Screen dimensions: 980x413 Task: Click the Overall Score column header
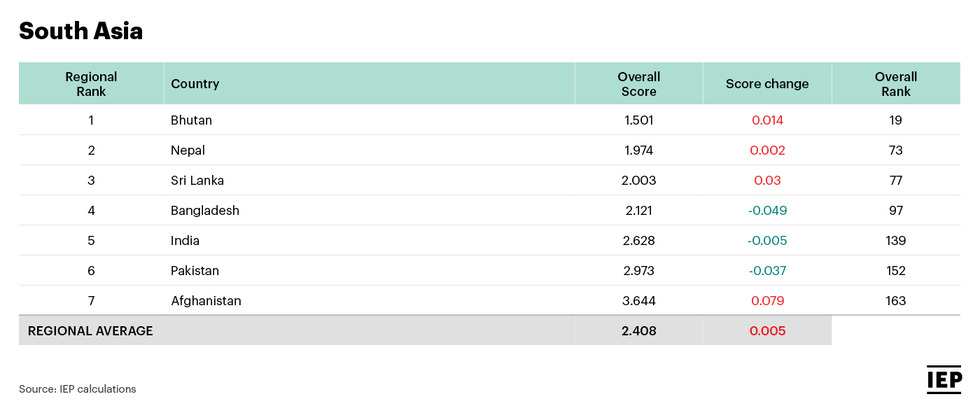tap(638, 84)
